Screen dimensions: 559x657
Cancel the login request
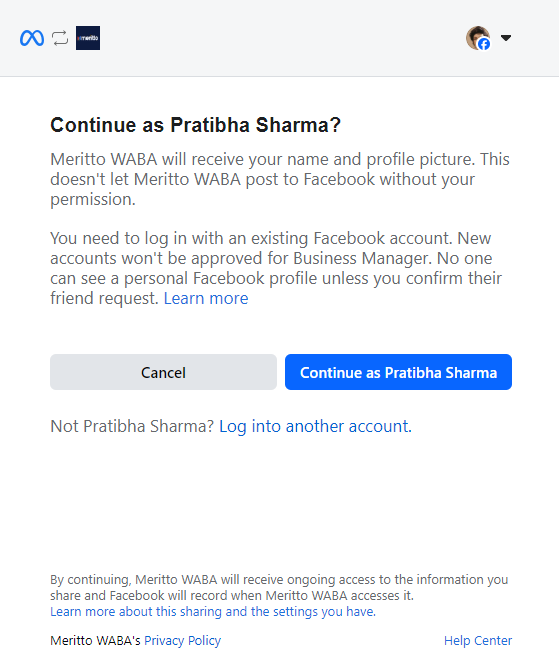click(x=163, y=372)
